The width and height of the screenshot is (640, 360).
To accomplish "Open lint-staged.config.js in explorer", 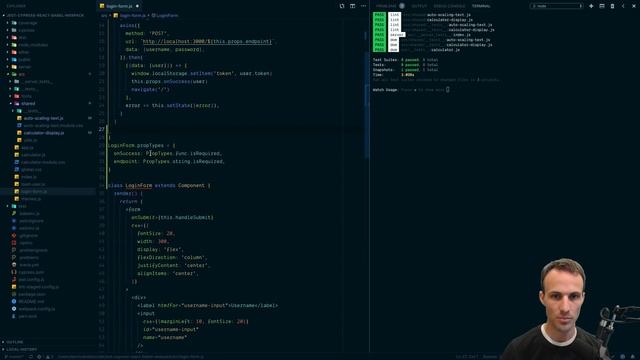I will [38, 287].
